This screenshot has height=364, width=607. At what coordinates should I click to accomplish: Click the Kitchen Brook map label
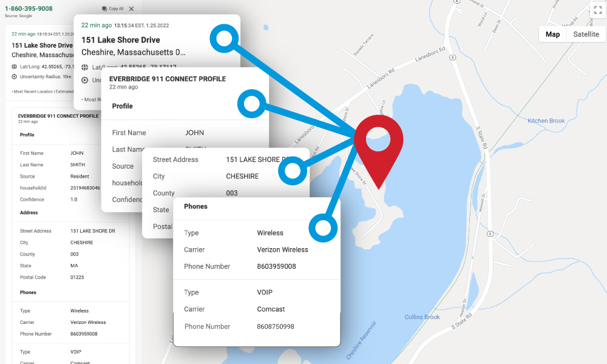[546, 121]
